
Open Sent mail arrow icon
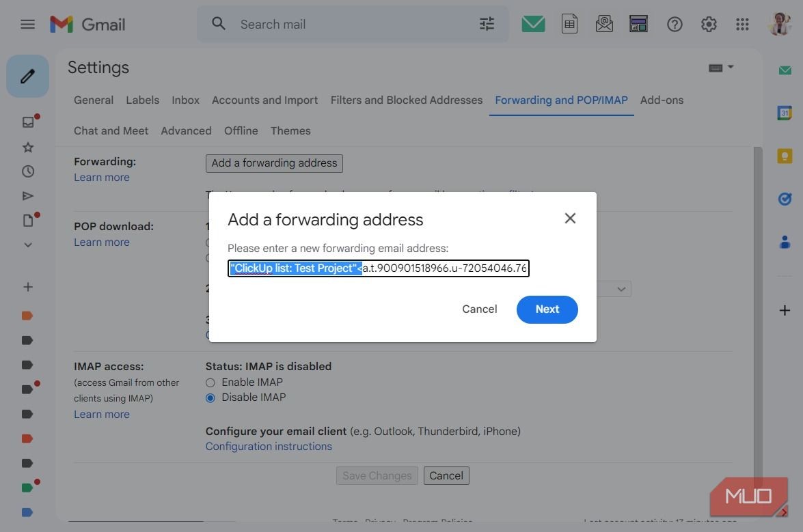tap(28, 196)
